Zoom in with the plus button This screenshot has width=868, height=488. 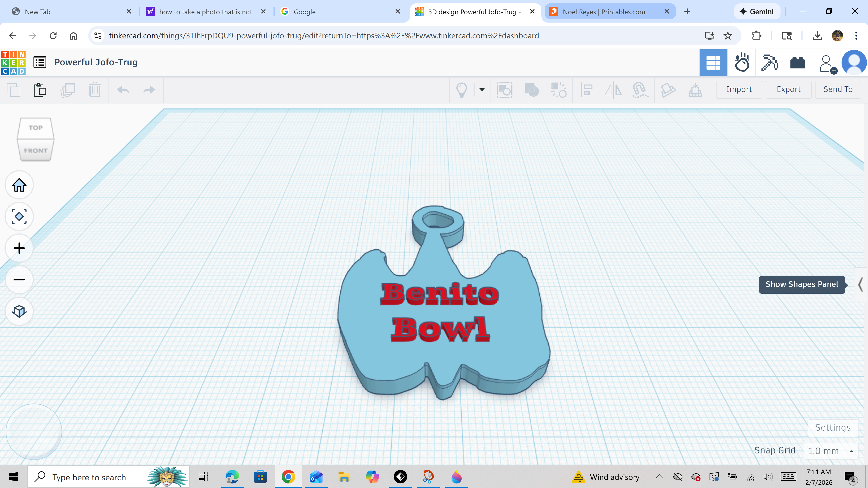19,248
